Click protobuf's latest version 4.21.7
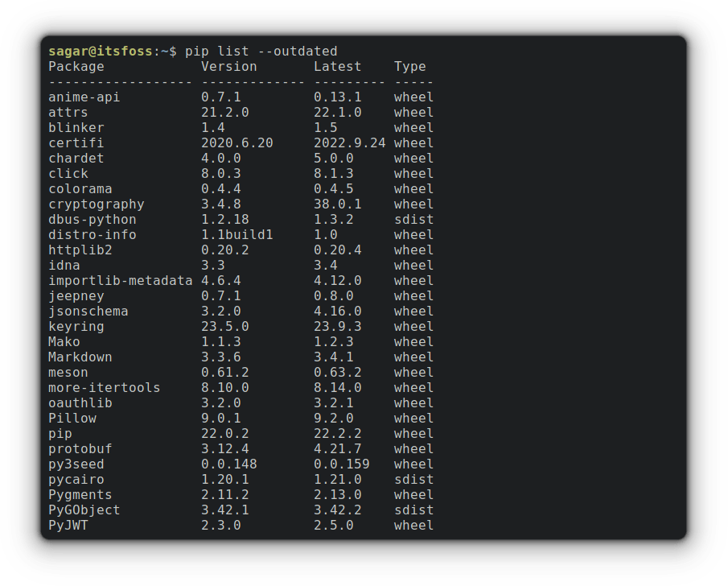The width and height of the screenshot is (728, 586). pyautogui.click(x=337, y=449)
